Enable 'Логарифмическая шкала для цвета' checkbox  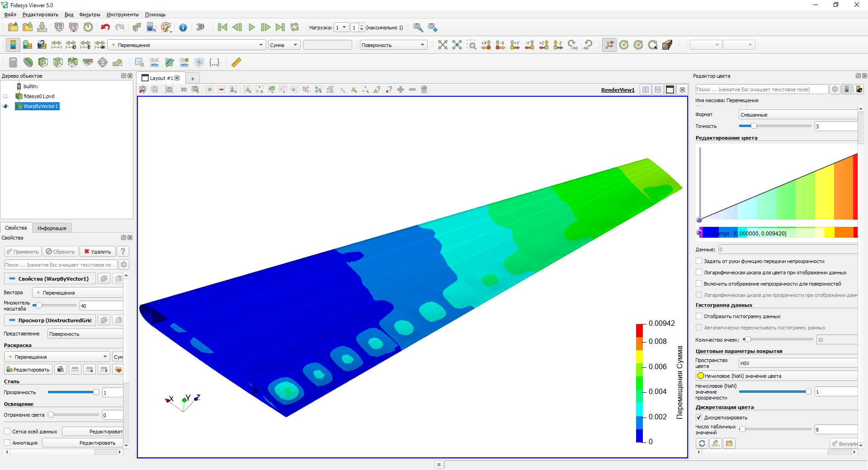[699, 273]
